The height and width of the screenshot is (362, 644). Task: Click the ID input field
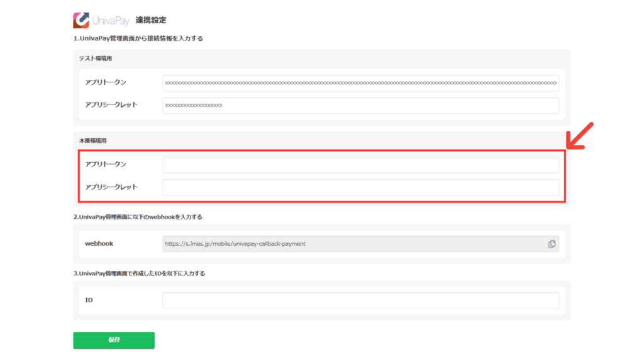[360, 300]
